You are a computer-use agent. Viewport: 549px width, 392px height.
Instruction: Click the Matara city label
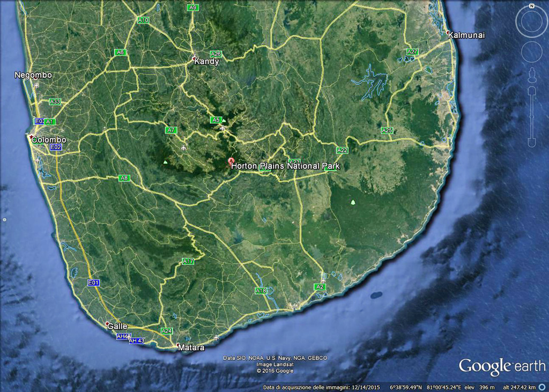[x=191, y=347]
